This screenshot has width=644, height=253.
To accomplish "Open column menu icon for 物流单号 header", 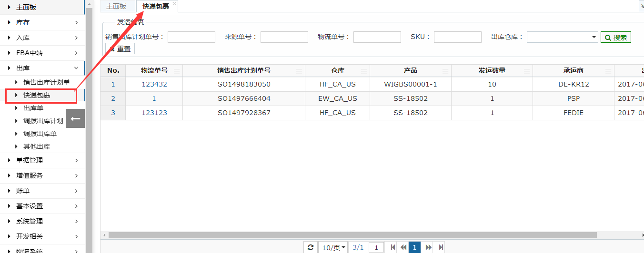I will pyautogui.click(x=177, y=71).
